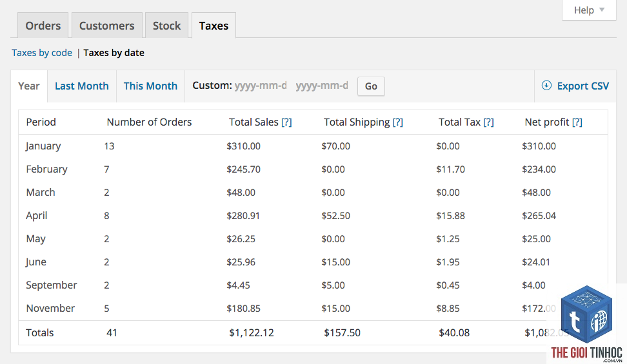Click the Number of Orders header
627x364 pixels.
point(149,122)
